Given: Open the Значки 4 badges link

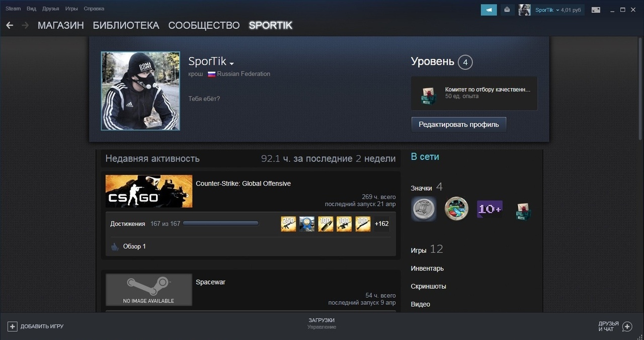Looking at the screenshot, I should 427,187.
